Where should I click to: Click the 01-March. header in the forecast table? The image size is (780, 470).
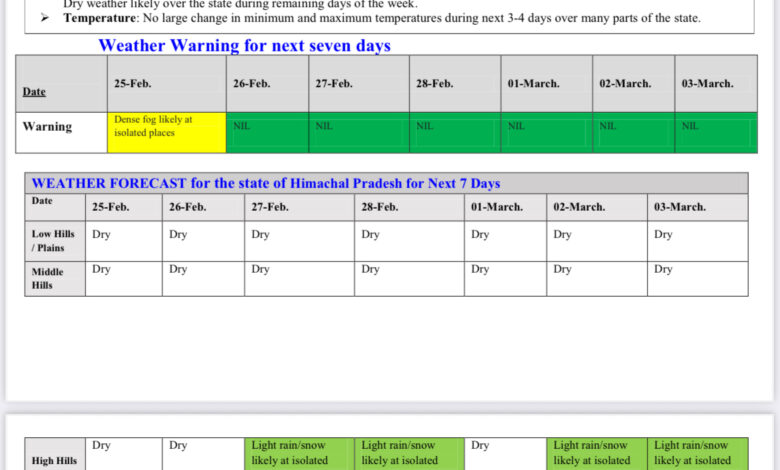click(497, 207)
